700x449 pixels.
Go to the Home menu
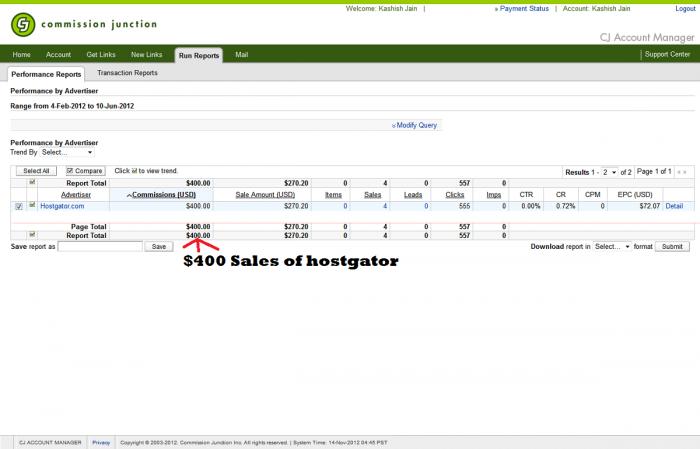point(21,54)
